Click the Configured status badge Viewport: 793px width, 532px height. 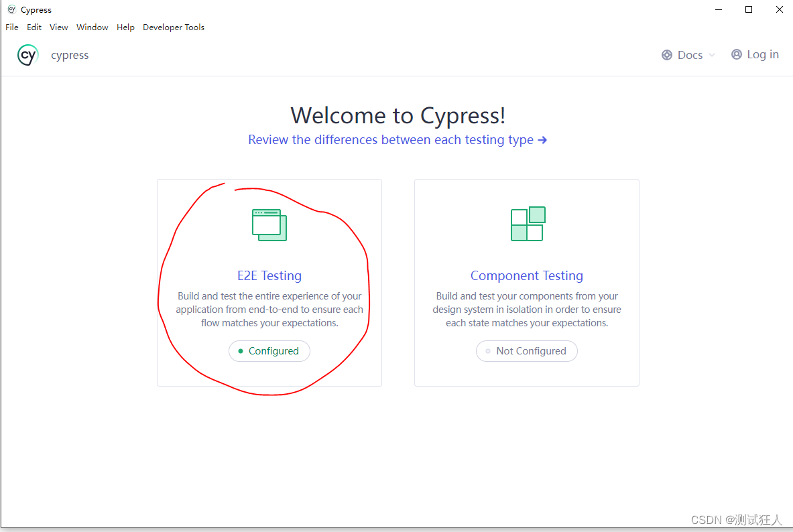pyautogui.click(x=269, y=351)
